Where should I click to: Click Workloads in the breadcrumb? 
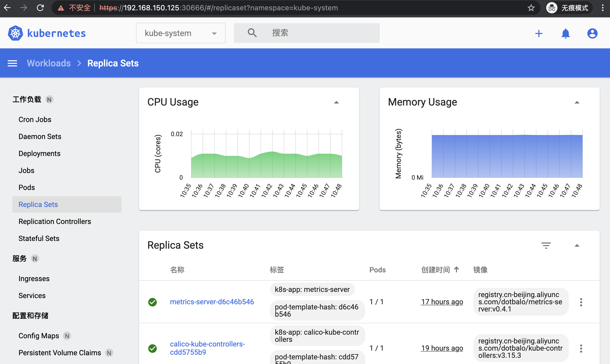[x=49, y=63]
